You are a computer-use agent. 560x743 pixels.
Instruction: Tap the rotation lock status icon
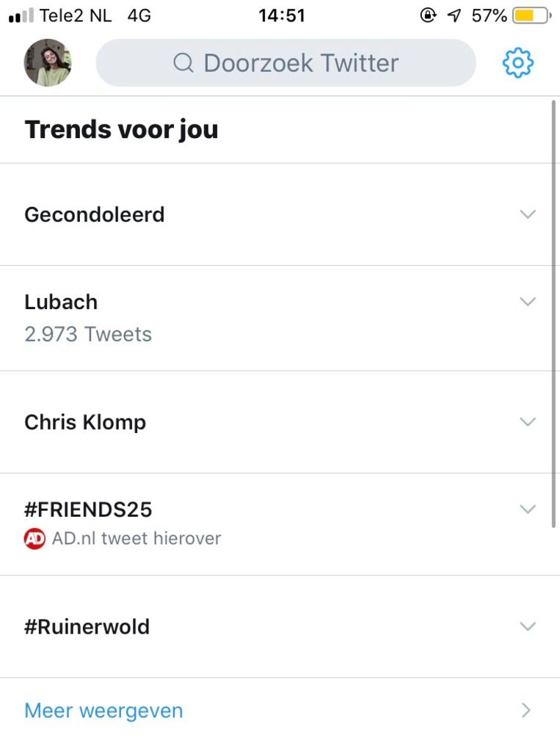pos(428,15)
